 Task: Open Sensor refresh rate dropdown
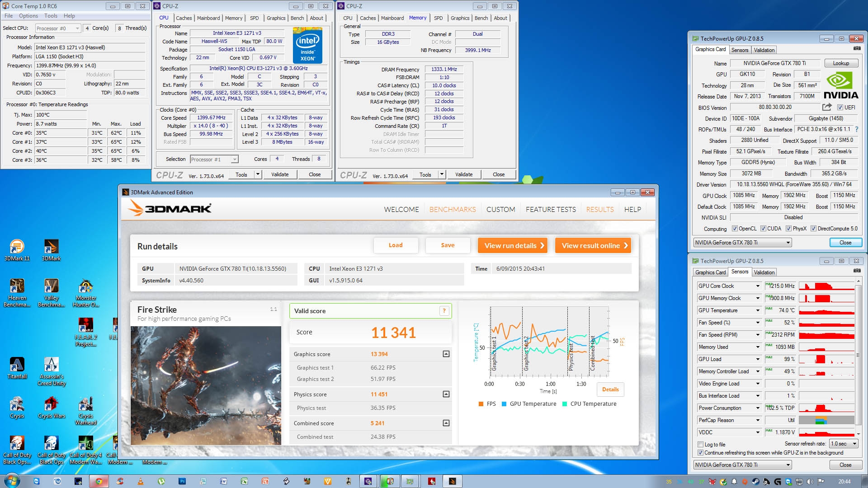point(844,444)
